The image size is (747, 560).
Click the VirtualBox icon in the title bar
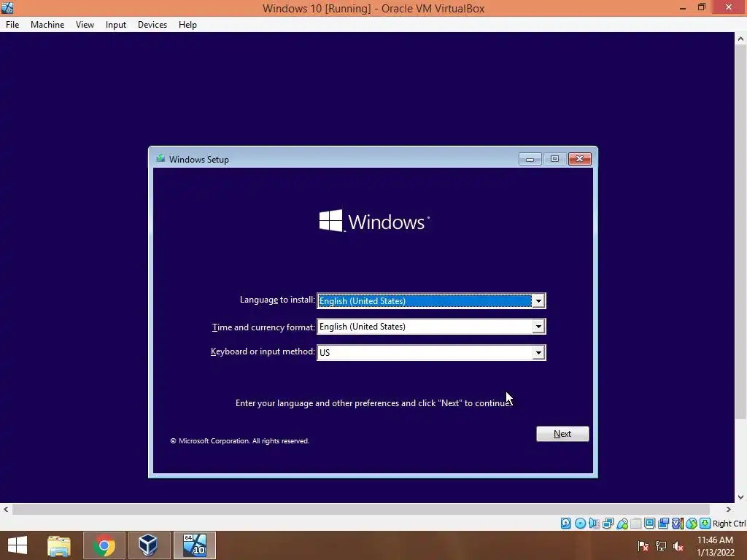7,7
